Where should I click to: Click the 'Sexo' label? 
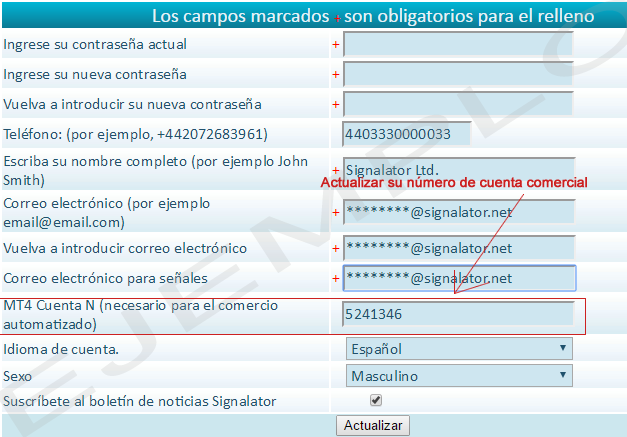pyautogui.click(x=17, y=376)
